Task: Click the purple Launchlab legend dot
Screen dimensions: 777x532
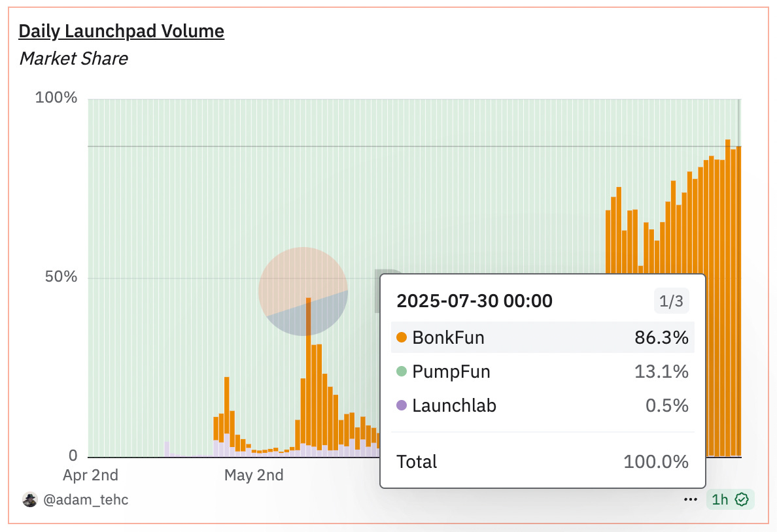Action: click(x=402, y=406)
